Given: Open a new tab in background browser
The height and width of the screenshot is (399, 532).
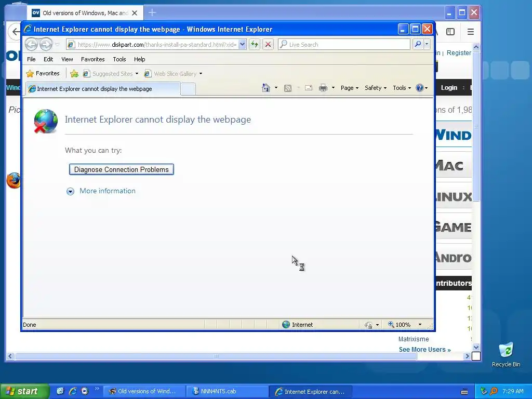Looking at the screenshot, I should tap(152, 13).
